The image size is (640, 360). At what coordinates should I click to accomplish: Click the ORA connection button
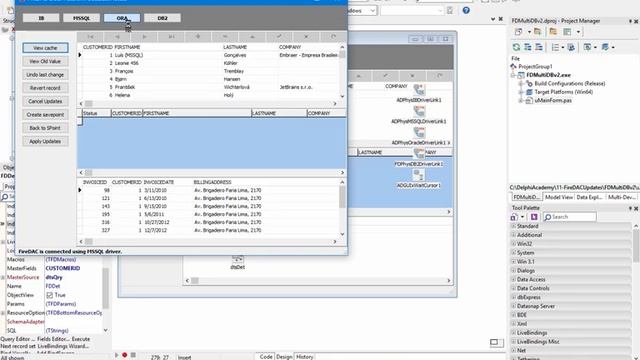122,18
